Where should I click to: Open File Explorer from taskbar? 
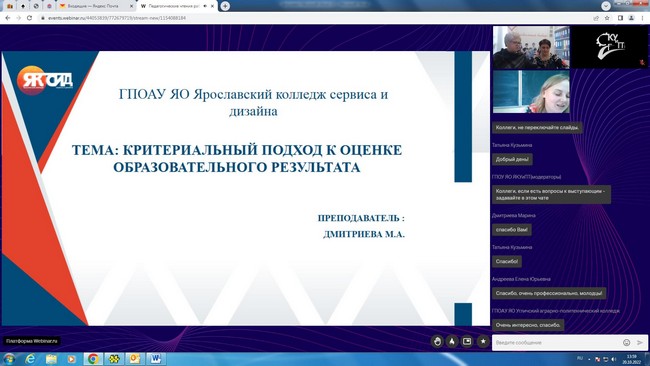51,359
